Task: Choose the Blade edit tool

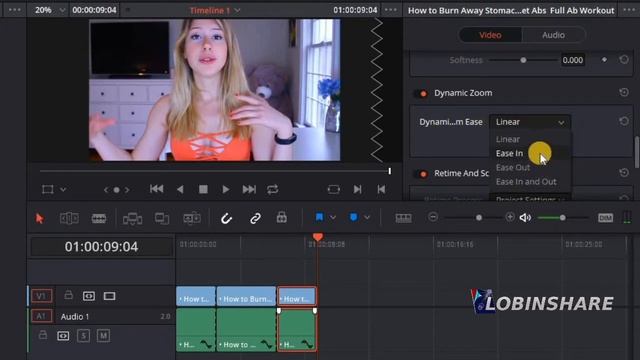Action: coord(99,218)
